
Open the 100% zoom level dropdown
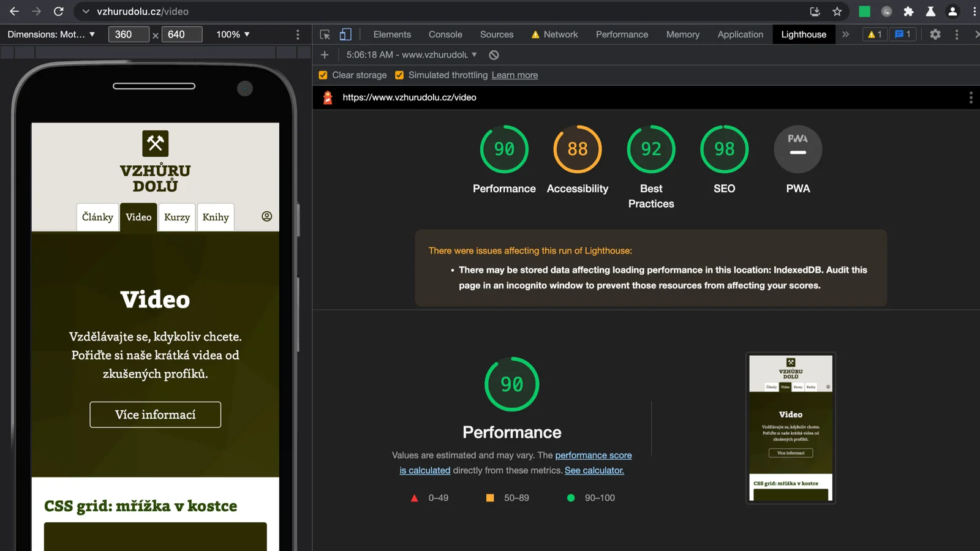(x=233, y=35)
